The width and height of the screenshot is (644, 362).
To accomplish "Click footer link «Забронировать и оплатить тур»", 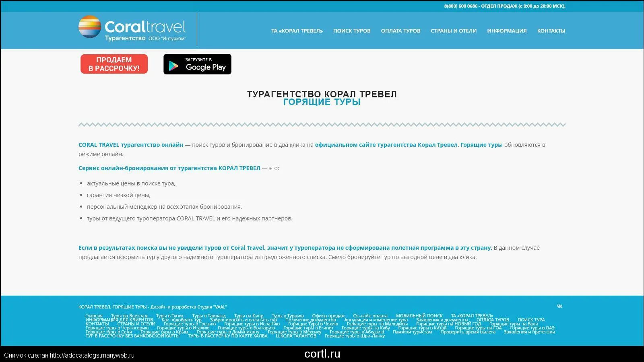I will 244,320.
